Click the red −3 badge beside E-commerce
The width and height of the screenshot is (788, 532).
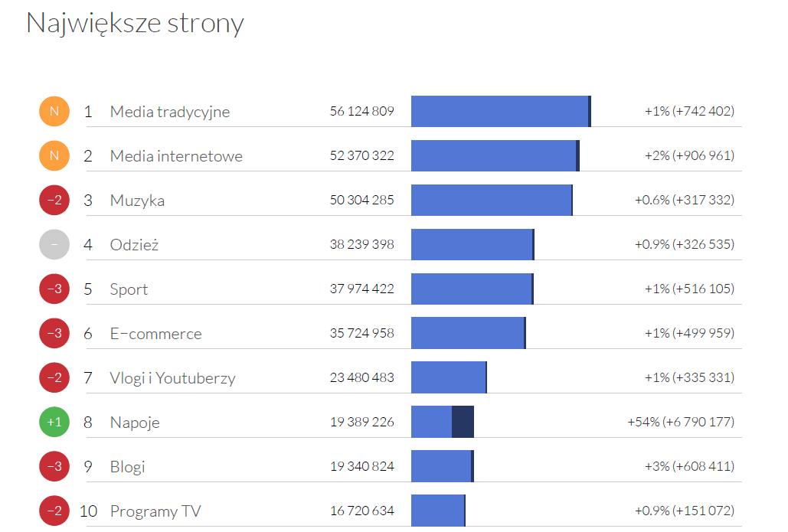[54, 334]
